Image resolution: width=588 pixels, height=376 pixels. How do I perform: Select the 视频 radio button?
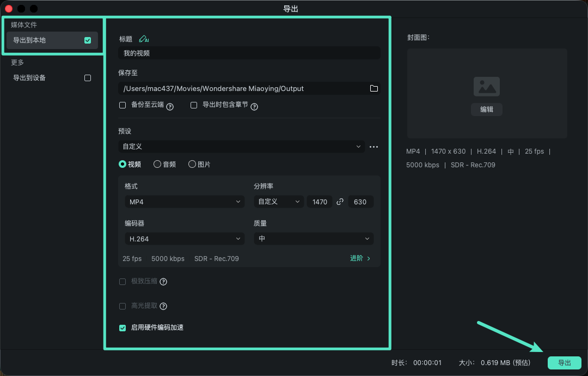coord(122,164)
